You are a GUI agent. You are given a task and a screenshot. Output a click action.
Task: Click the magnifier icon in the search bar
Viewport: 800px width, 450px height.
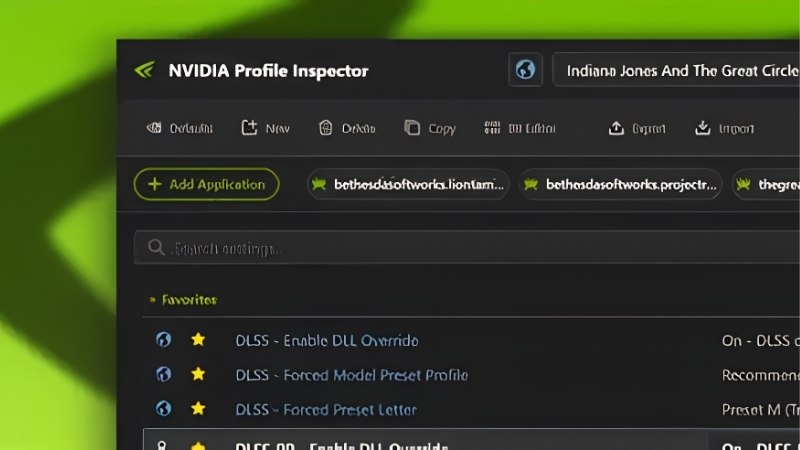(x=156, y=247)
